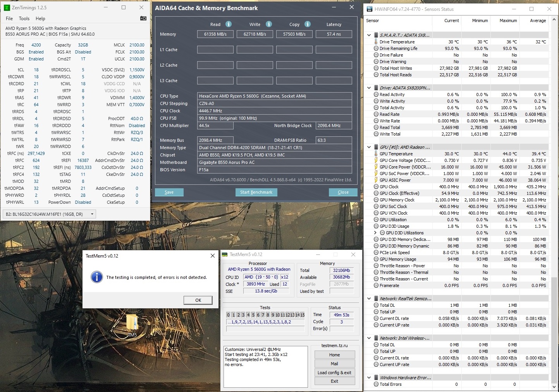Click the sensor icon beside Total Errors
This screenshot has width=559, height=392.
point(376,384)
